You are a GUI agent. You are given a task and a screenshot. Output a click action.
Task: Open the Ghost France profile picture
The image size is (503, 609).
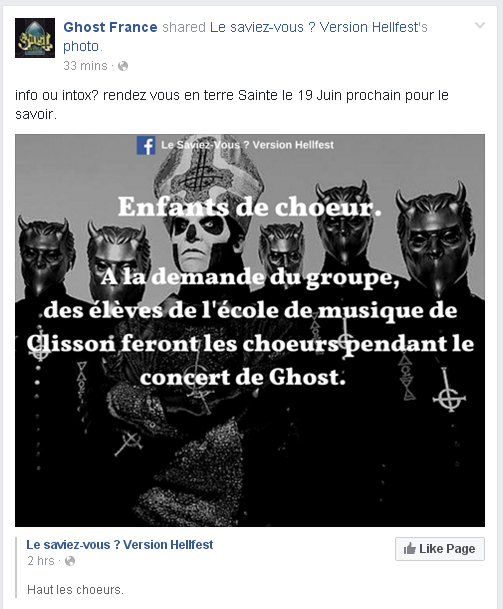[35, 38]
